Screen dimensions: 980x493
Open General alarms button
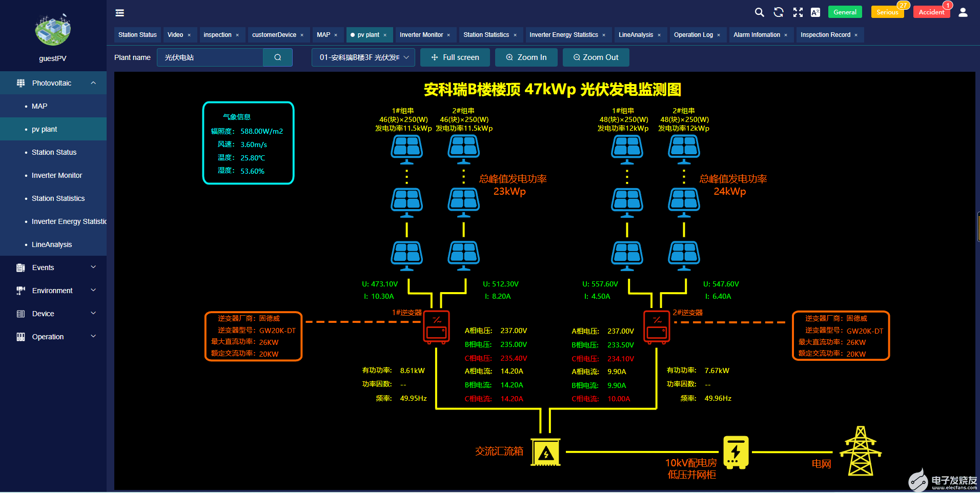(845, 12)
